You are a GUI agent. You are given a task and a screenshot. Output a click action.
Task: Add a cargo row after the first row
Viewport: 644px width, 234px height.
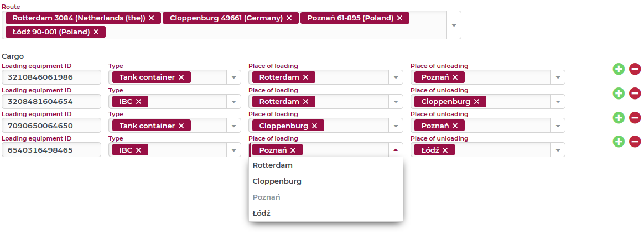619,69
